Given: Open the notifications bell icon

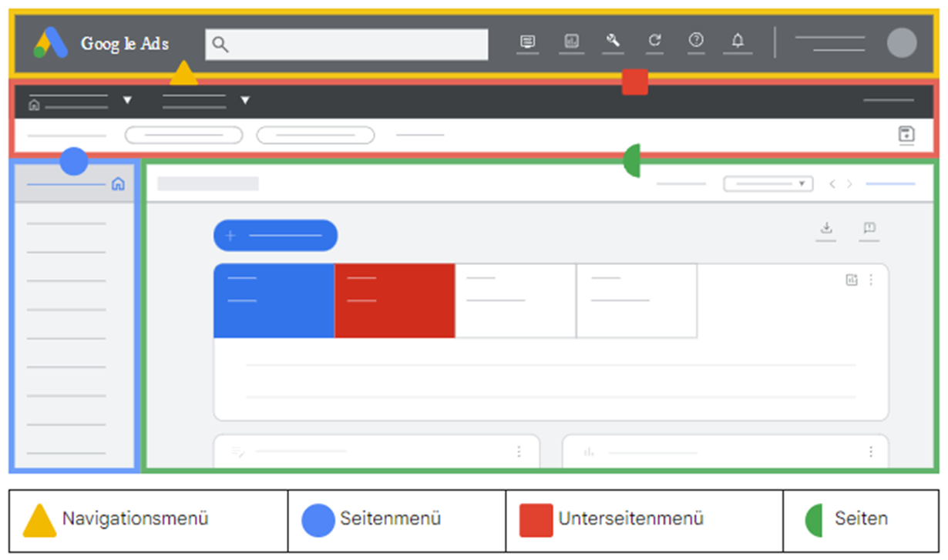Looking at the screenshot, I should click(x=738, y=42).
